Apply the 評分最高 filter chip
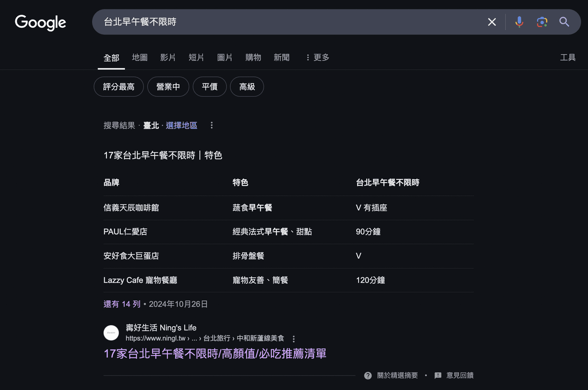Image resolution: width=588 pixels, height=390 pixels. coord(119,87)
